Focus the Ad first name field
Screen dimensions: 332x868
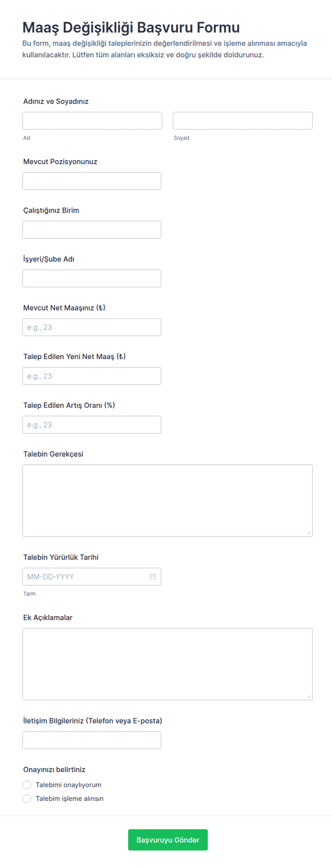tap(92, 121)
